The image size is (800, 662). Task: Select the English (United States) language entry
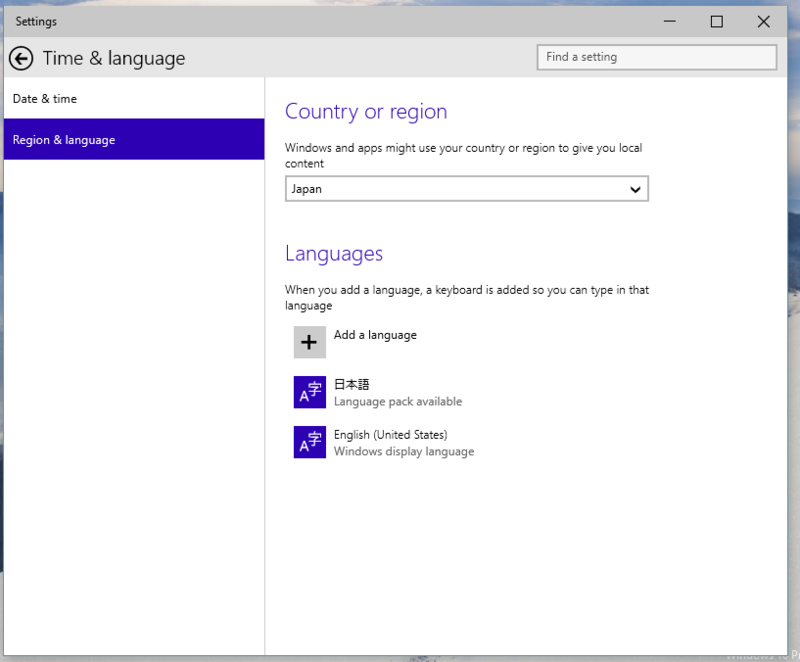coord(390,435)
